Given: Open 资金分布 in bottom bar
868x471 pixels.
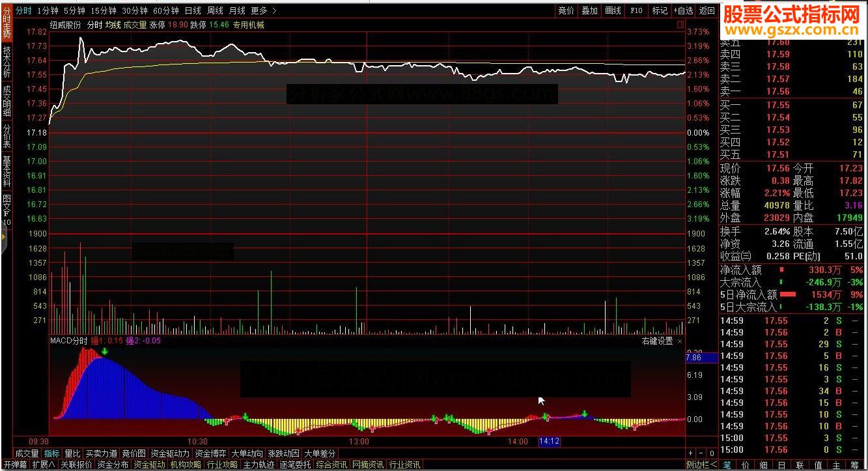Looking at the screenshot, I should coord(113,465).
